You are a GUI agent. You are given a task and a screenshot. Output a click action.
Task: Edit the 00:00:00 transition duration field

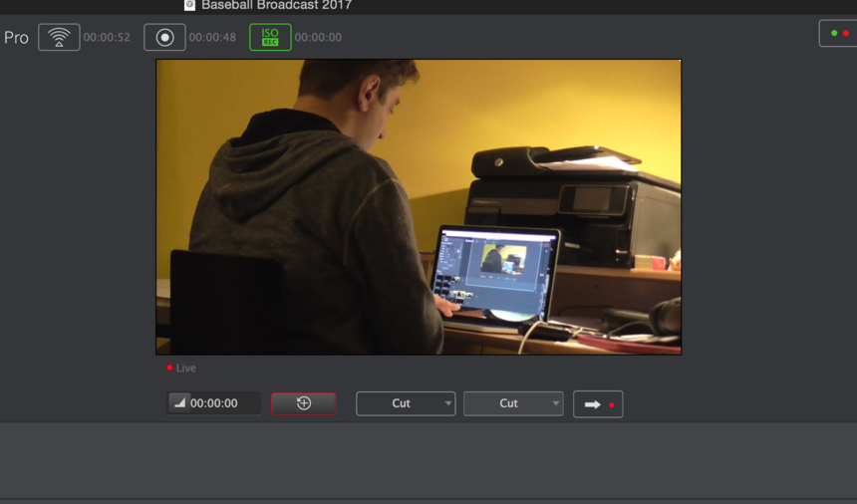(213, 403)
